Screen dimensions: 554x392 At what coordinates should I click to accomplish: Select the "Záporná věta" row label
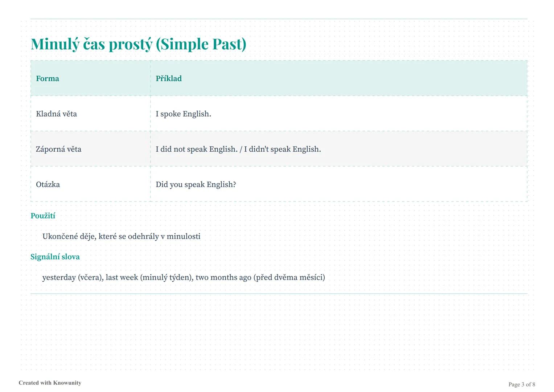click(x=58, y=149)
